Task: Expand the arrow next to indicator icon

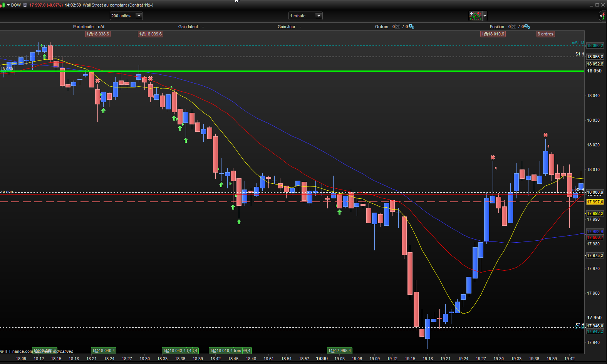Action: coord(485,16)
